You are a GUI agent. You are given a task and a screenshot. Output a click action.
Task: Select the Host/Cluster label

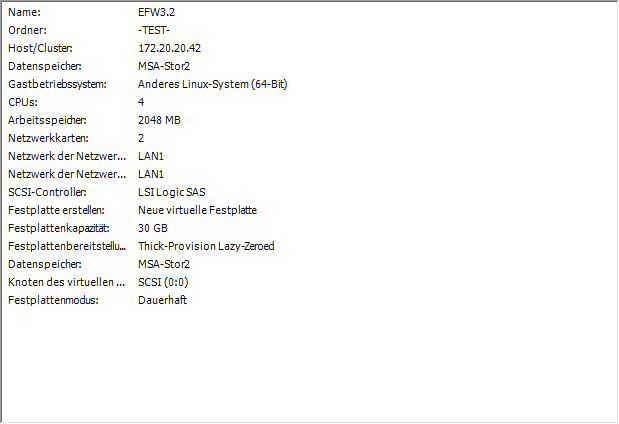coord(40,48)
